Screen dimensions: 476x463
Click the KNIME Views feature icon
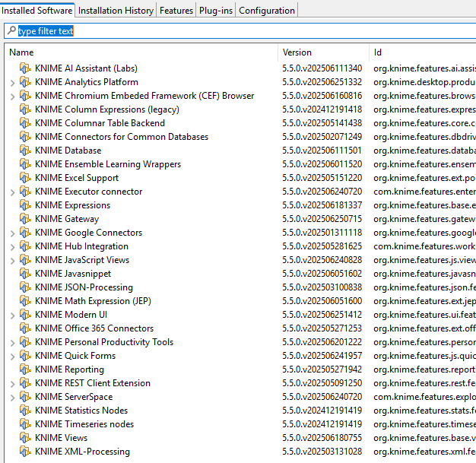pos(25,437)
